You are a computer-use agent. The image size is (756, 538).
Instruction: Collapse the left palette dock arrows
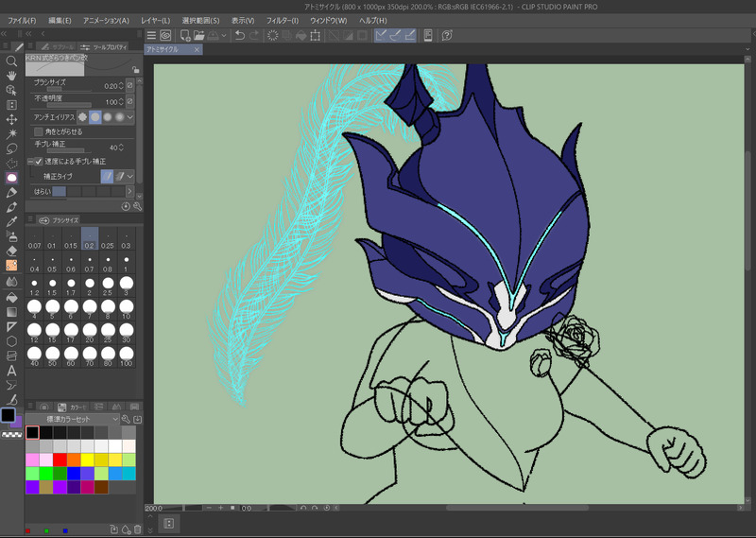pyautogui.click(x=4, y=34)
